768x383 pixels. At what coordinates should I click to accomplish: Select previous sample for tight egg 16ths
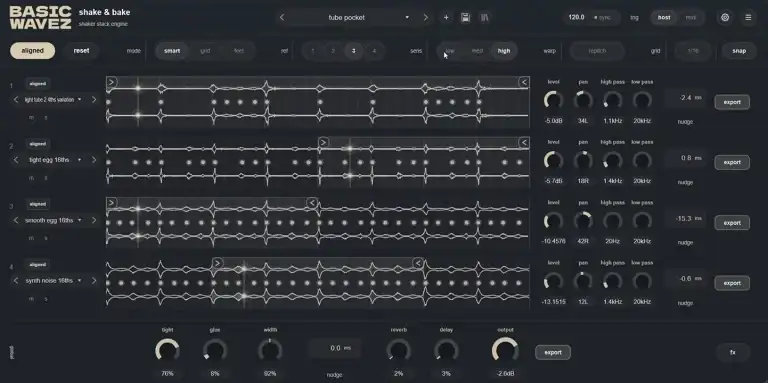click(16, 160)
